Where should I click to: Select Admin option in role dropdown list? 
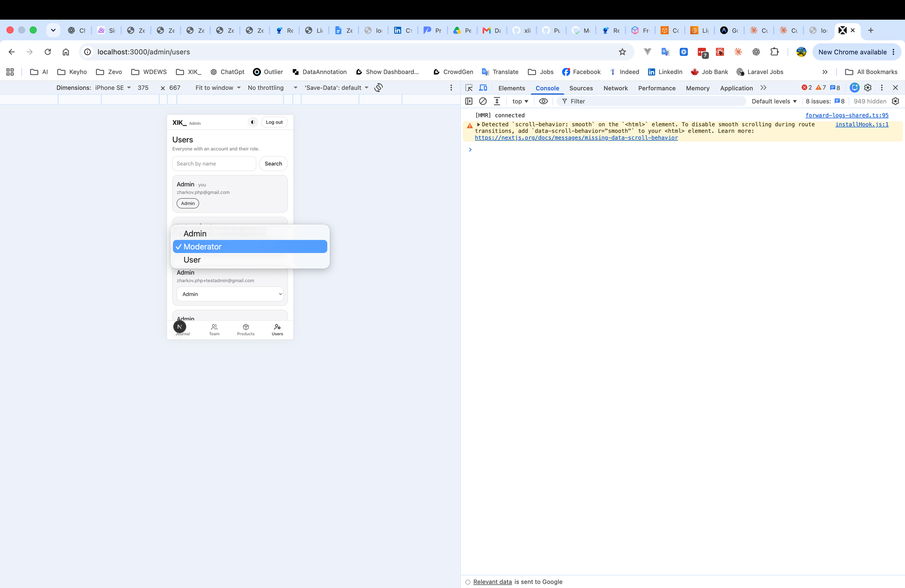(x=250, y=233)
